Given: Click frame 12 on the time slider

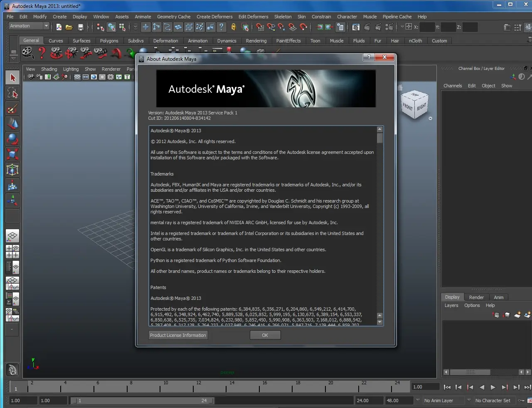Looking at the screenshot, I should (x=194, y=387).
